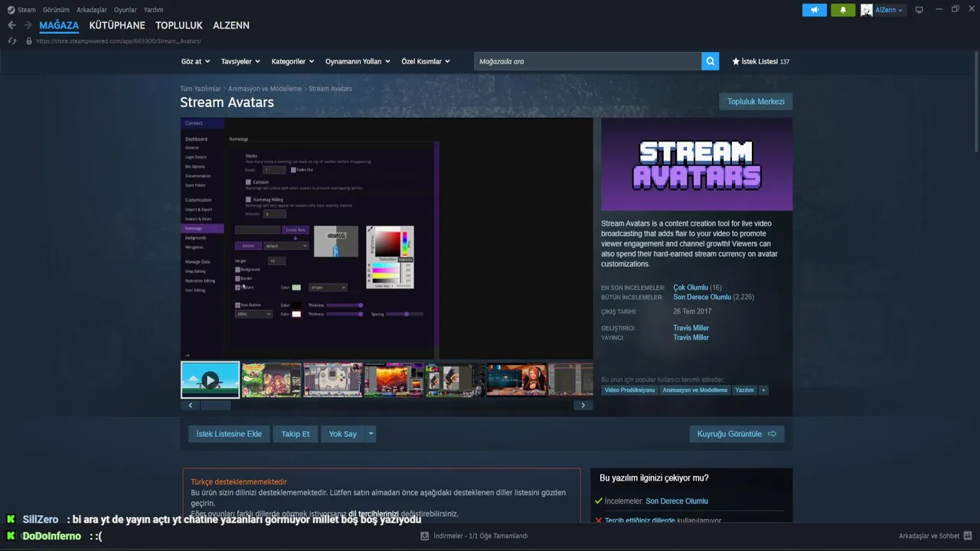Screen dimensions: 980x551
Task: Switch to the ALZENN profile tab
Action: pyautogui.click(x=231, y=25)
